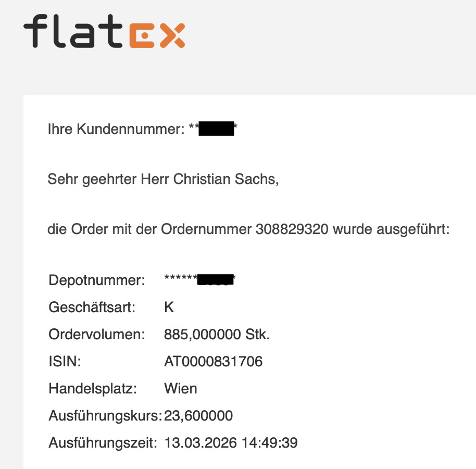Click the flatex logo
This screenshot has height=469, width=476.
[104, 32]
